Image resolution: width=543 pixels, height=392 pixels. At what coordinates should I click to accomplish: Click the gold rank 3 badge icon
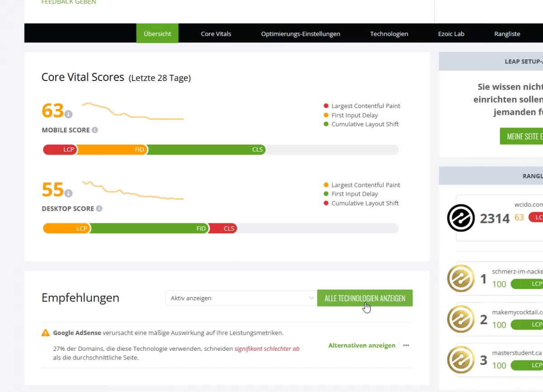point(461,360)
